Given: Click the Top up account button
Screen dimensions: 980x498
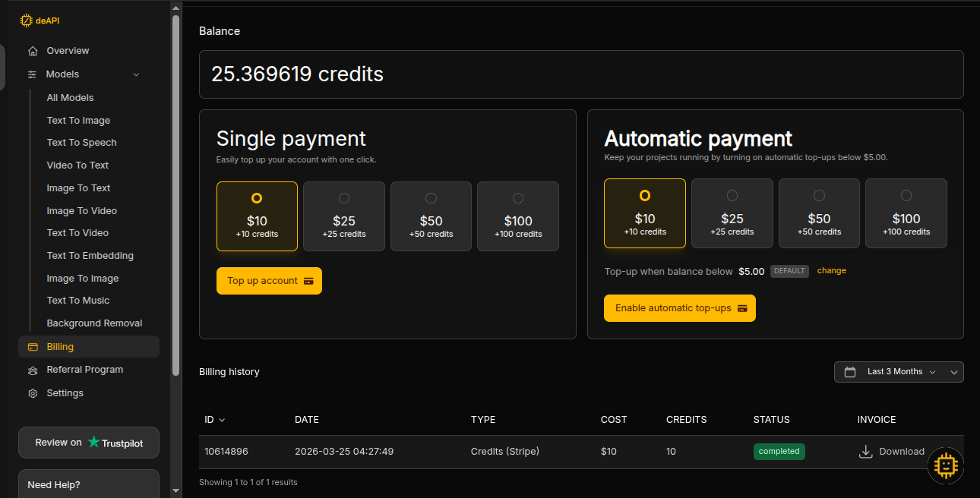Looking at the screenshot, I should coord(269,281).
